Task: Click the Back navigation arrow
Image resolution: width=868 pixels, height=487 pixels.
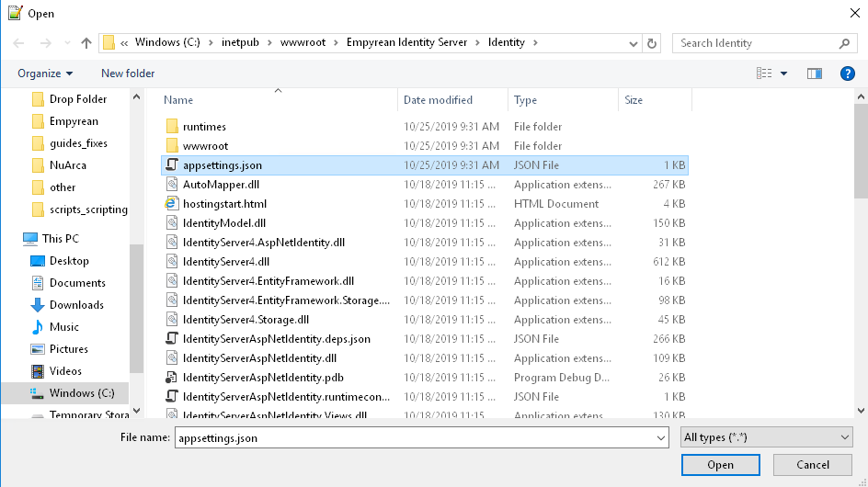Action: click(18, 42)
